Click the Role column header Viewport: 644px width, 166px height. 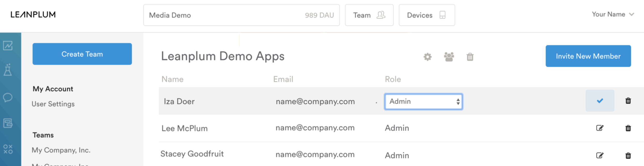pyautogui.click(x=393, y=79)
